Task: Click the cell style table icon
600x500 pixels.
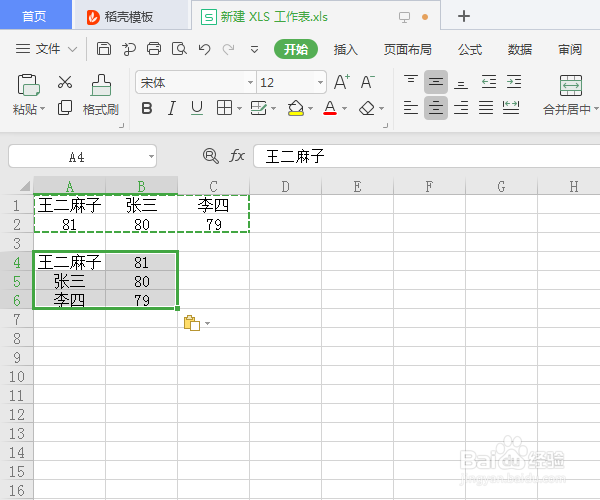Action: (258, 108)
